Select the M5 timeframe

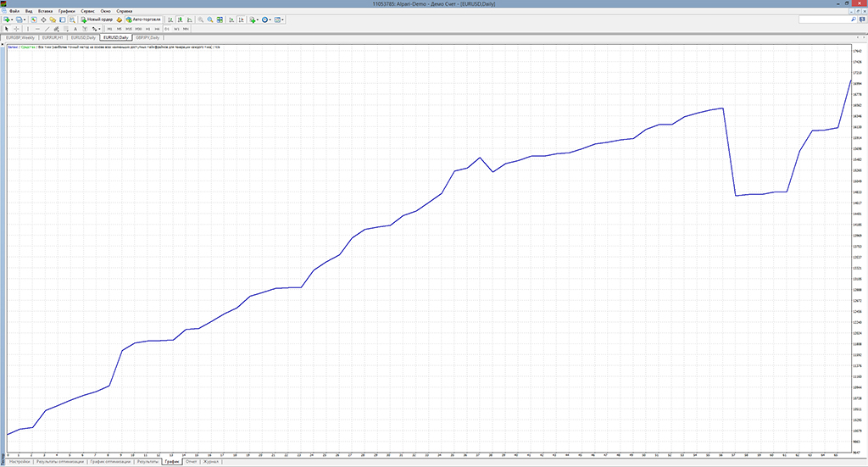click(119, 29)
